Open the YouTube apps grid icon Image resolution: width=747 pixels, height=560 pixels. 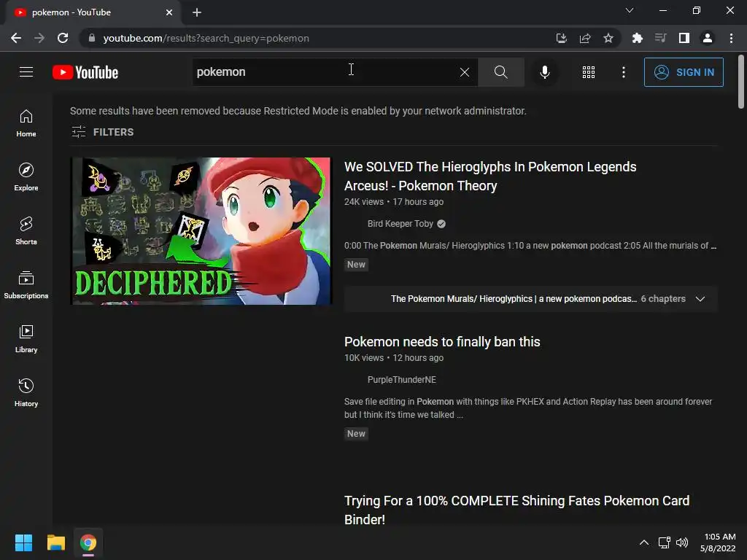(589, 72)
